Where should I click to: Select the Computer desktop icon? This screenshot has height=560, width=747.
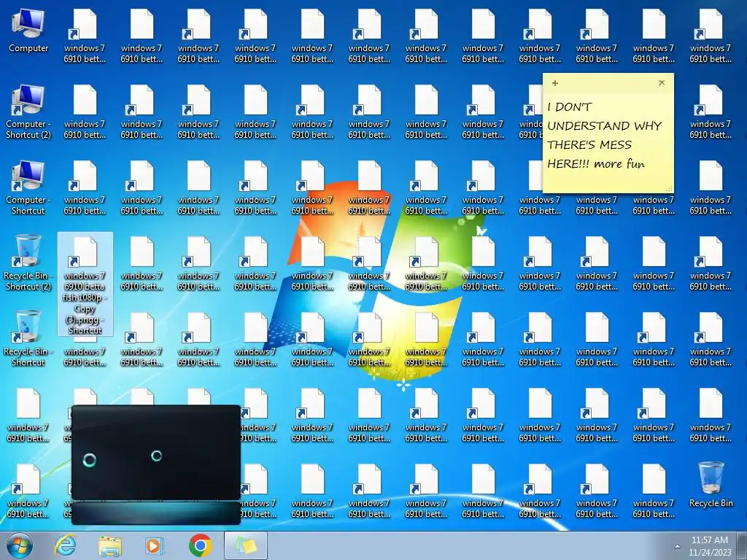28,31
